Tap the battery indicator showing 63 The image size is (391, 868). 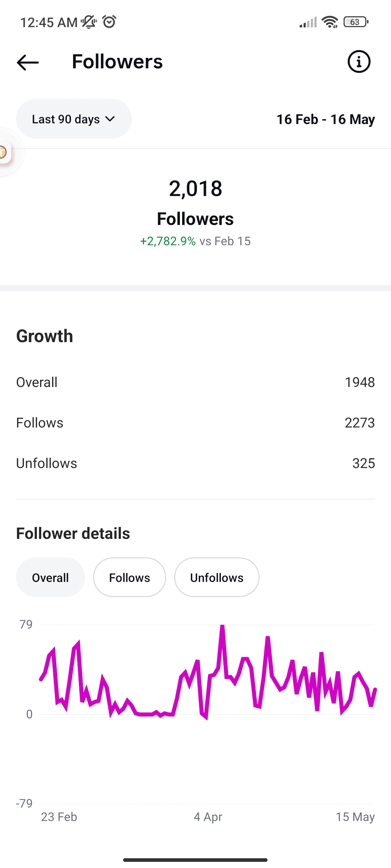coord(356,22)
